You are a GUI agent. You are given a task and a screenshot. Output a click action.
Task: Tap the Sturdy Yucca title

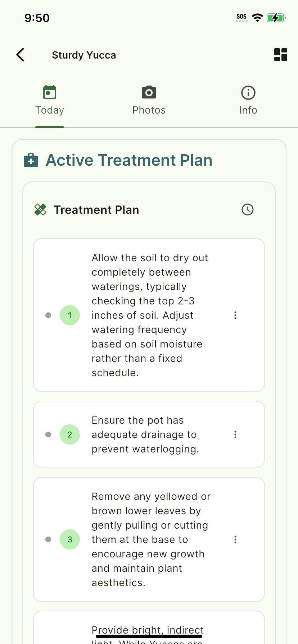[84, 55]
